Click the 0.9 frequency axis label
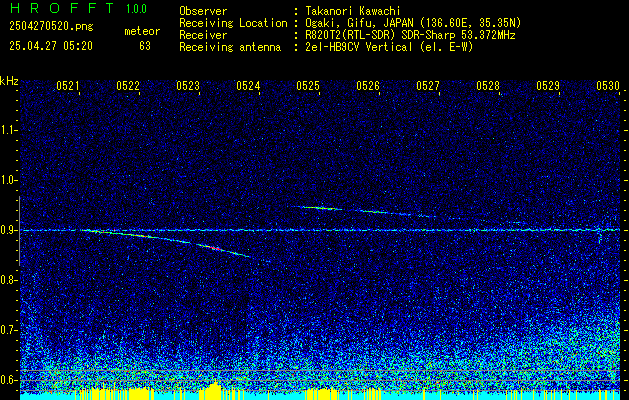The width and height of the screenshot is (629, 400). (7, 230)
